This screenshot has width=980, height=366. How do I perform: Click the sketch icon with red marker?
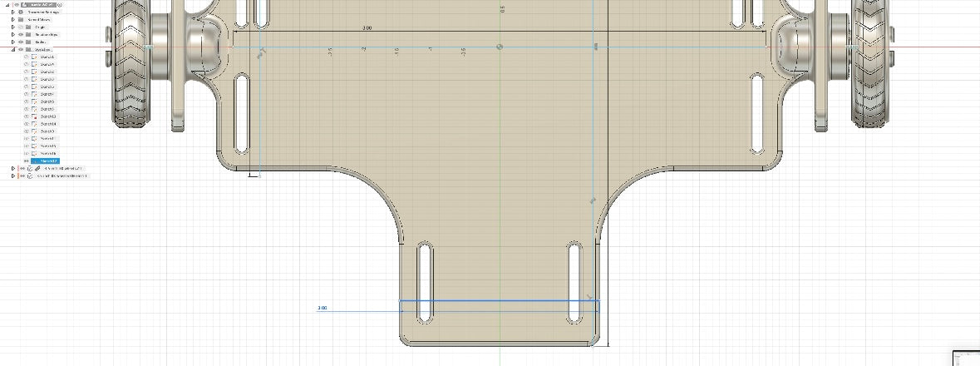(34, 57)
